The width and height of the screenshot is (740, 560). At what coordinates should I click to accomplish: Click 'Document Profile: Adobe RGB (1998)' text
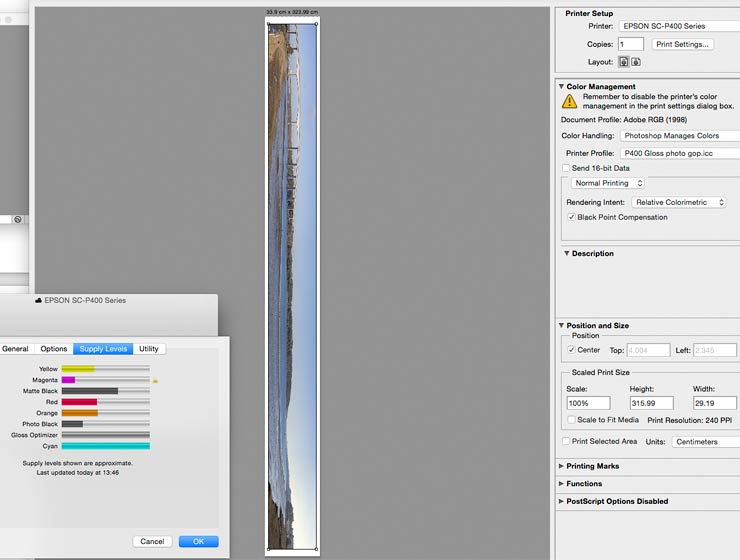pos(624,120)
